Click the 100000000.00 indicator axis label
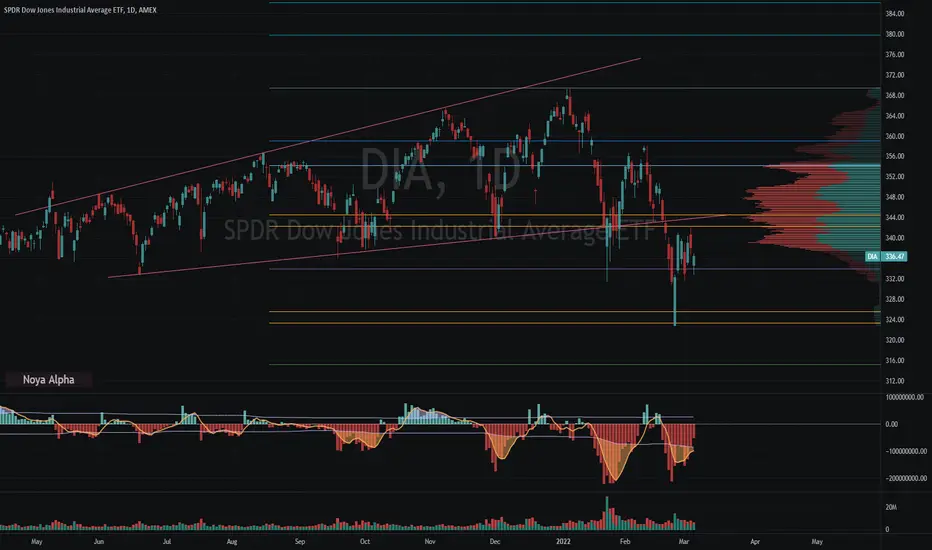Viewport: 932px width, 550px height. (x=905, y=397)
